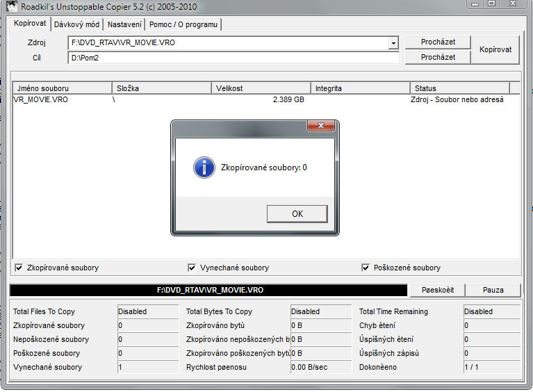Click Total Files To Copy Disabled value

pyautogui.click(x=147, y=311)
